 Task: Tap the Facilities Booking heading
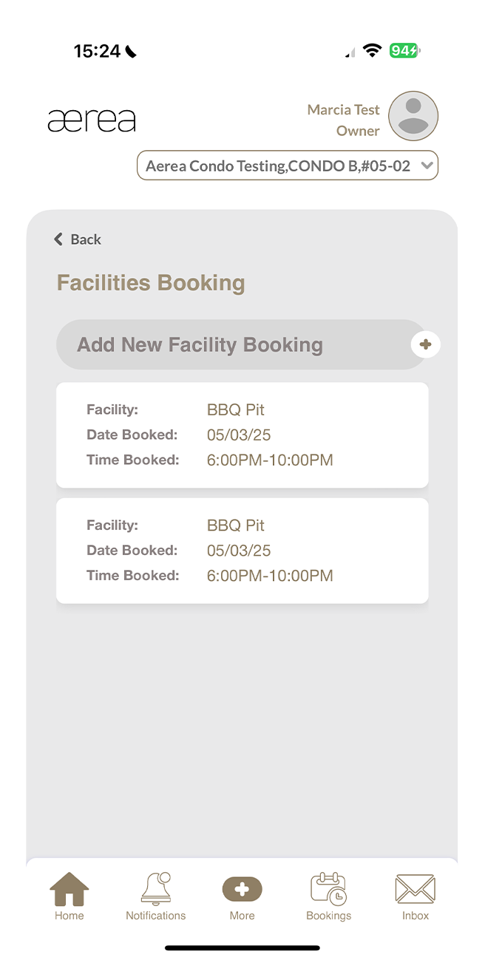coord(150,282)
